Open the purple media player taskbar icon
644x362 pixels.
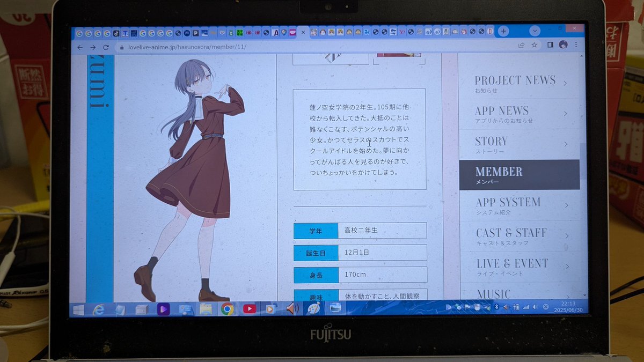pos(164,309)
